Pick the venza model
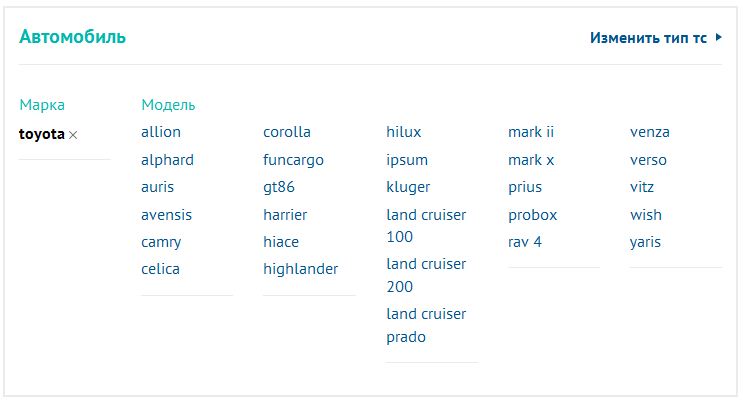 click(650, 132)
